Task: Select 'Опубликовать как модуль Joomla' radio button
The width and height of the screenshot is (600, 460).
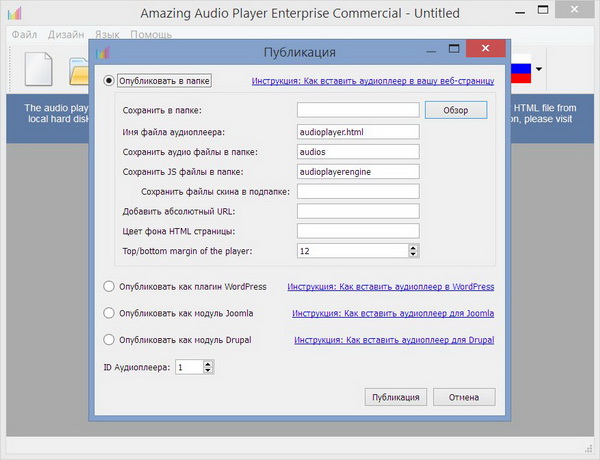Action: [109, 313]
